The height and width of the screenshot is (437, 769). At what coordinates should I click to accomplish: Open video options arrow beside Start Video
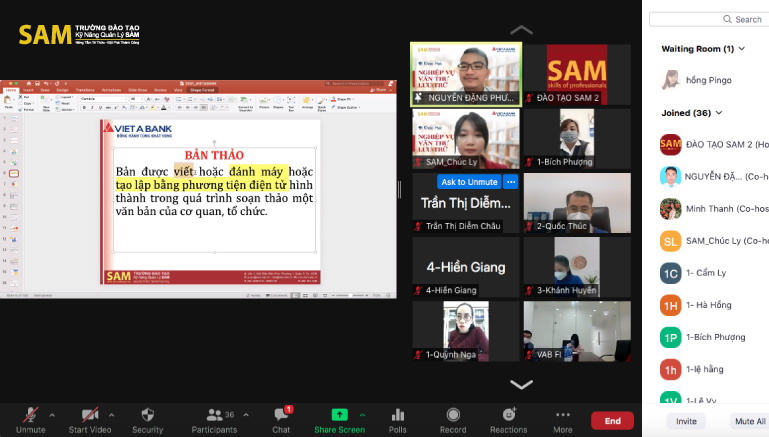point(112,415)
